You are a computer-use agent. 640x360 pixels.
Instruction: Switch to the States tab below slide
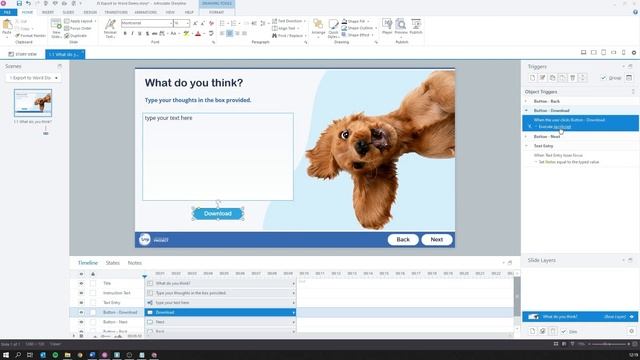(x=113, y=263)
